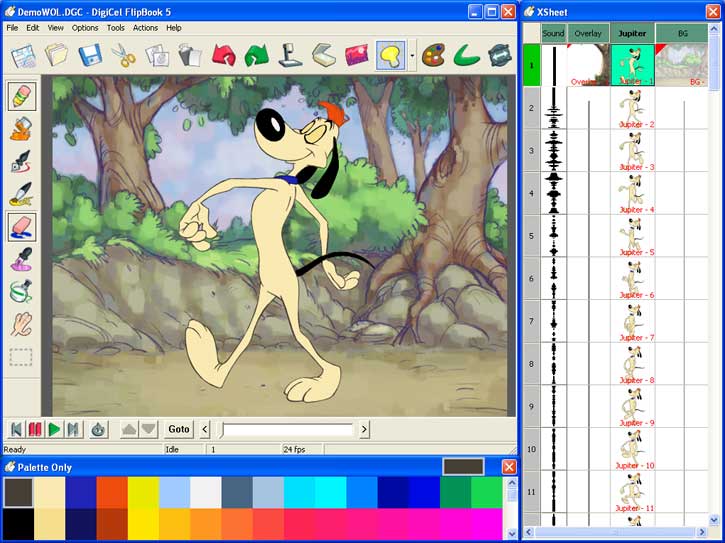Image resolution: width=725 pixels, height=543 pixels.
Task: Click the copy frames icon
Action: 157,56
